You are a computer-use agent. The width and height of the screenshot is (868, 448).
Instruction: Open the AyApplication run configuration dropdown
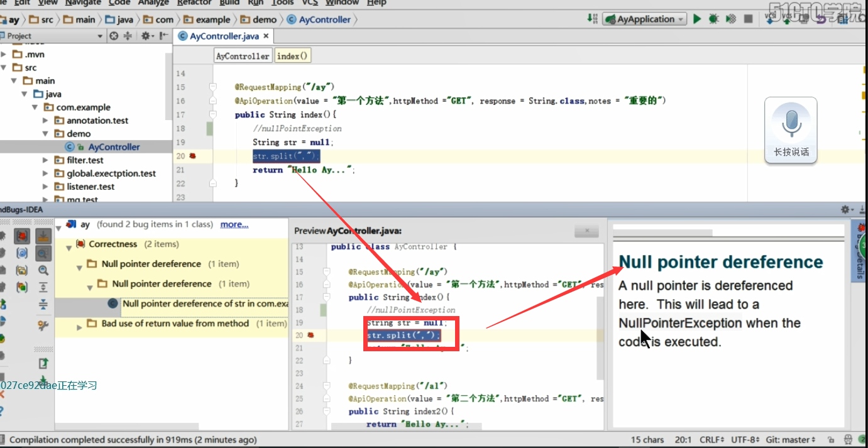coord(644,19)
